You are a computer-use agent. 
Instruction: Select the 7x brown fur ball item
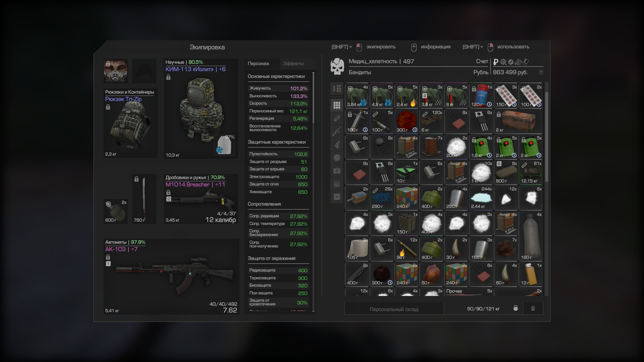pyautogui.click(x=506, y=248)
